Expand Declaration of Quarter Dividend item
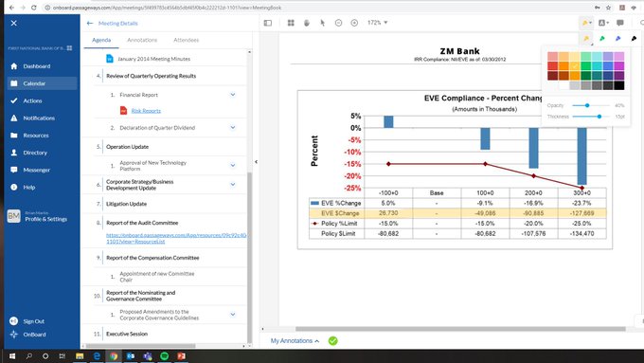Image resolution: width=644 pixels, height=363 pixels. coord(233,127)
